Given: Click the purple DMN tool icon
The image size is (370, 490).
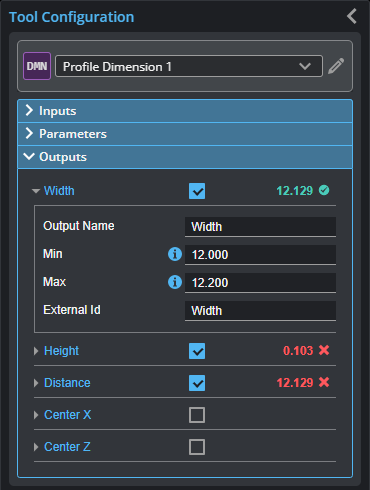Looking at the screenshot, I should pos(37,66).
